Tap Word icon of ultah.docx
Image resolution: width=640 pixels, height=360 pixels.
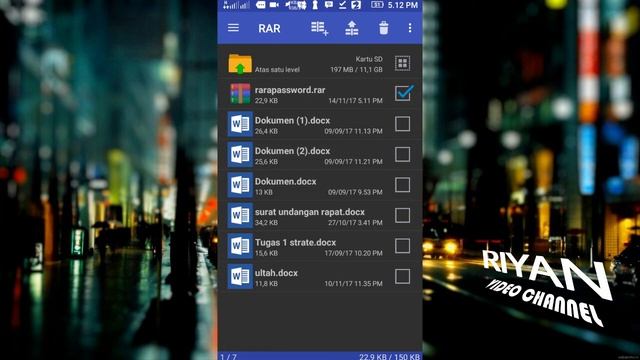240,276
